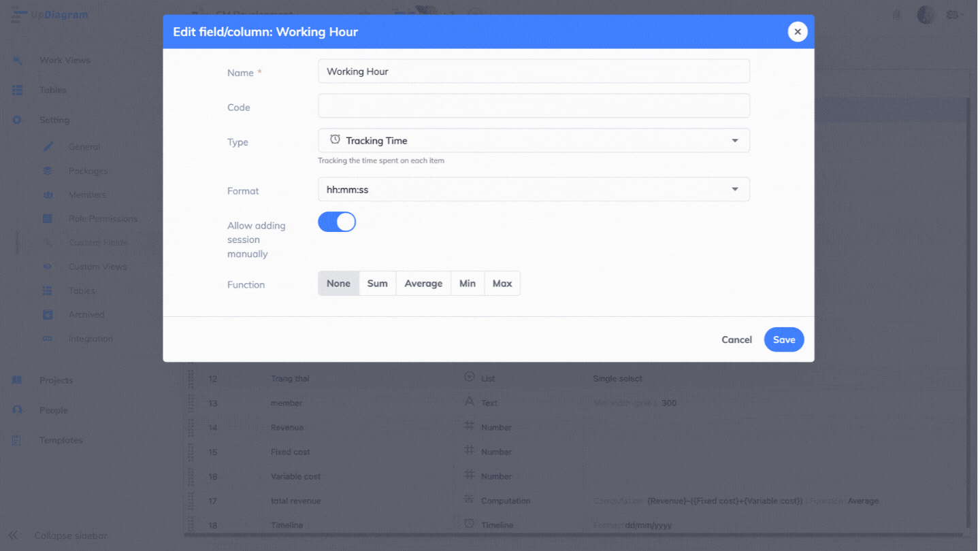Open the Setting section in the sidebar
The width and height of the screenshot is (980, 551).
[x=54, y=120]
